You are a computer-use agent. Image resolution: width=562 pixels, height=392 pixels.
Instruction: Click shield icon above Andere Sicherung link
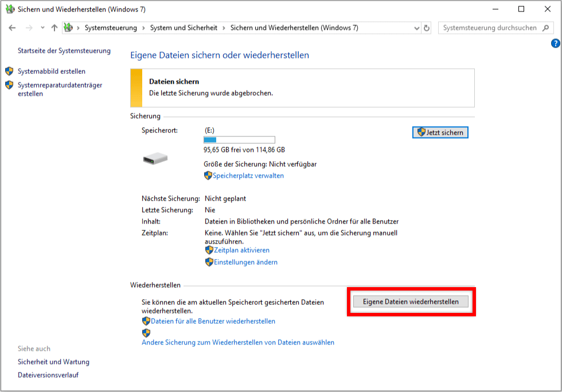tap(146, 333)
